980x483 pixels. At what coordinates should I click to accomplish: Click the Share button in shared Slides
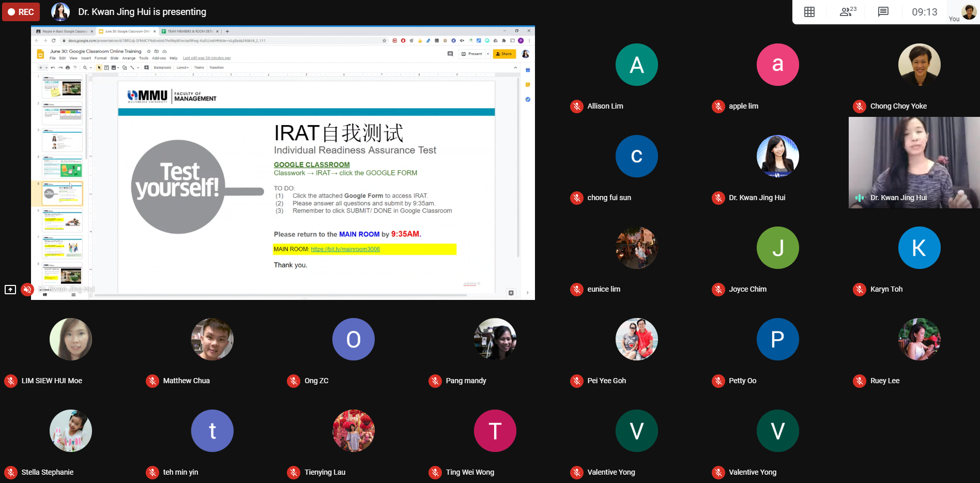coord(504,54)
